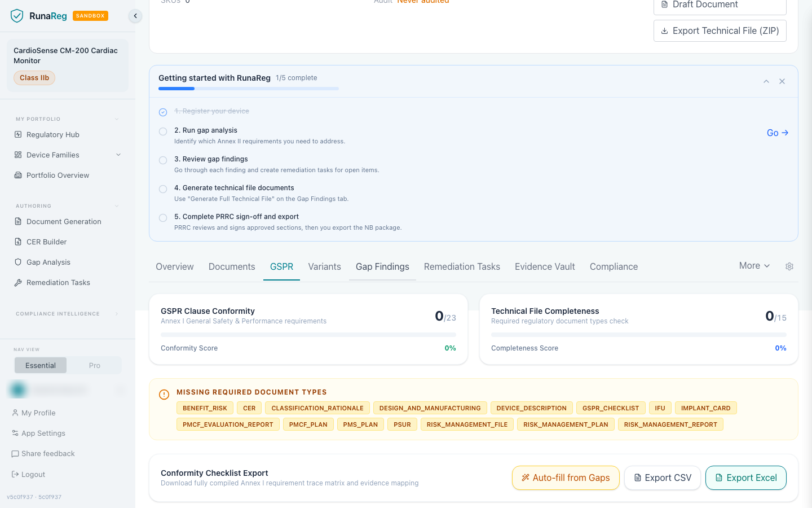The width and height of the screenshot is (812, 508).
Task: Open My Profile
Action: (38, 413)
